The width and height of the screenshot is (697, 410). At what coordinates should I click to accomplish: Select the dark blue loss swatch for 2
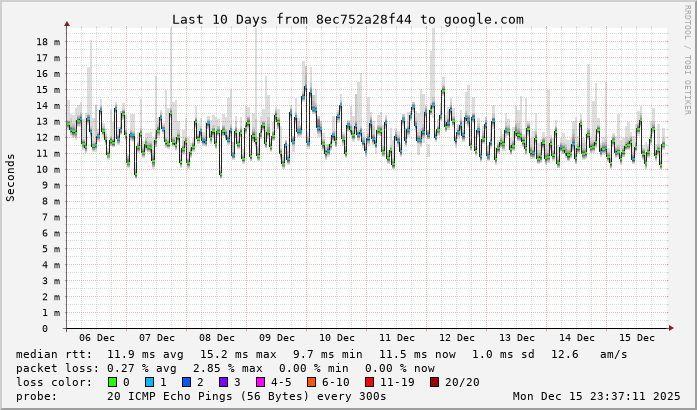187,382
